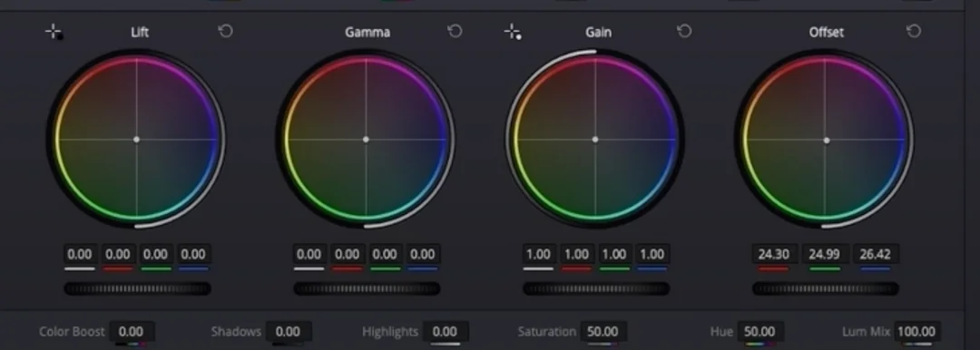This screenshot has height=350, width=980.
Task: Click the Lift wheel center point
Action: [136, 140]
